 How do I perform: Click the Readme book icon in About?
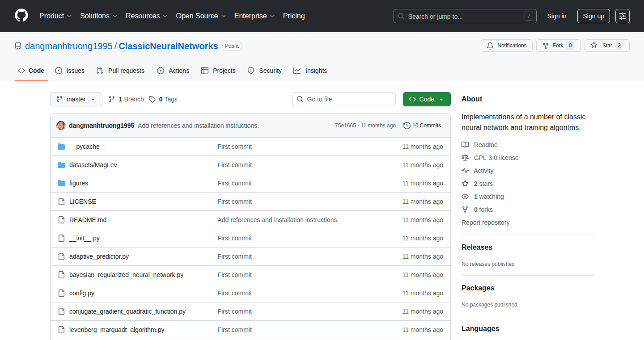point(465,145)
